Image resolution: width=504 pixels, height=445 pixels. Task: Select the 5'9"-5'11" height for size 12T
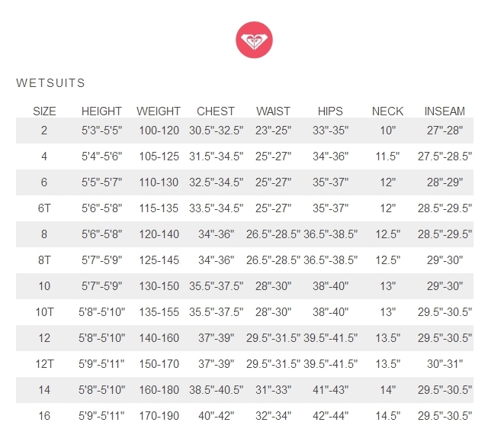[101, 364]
